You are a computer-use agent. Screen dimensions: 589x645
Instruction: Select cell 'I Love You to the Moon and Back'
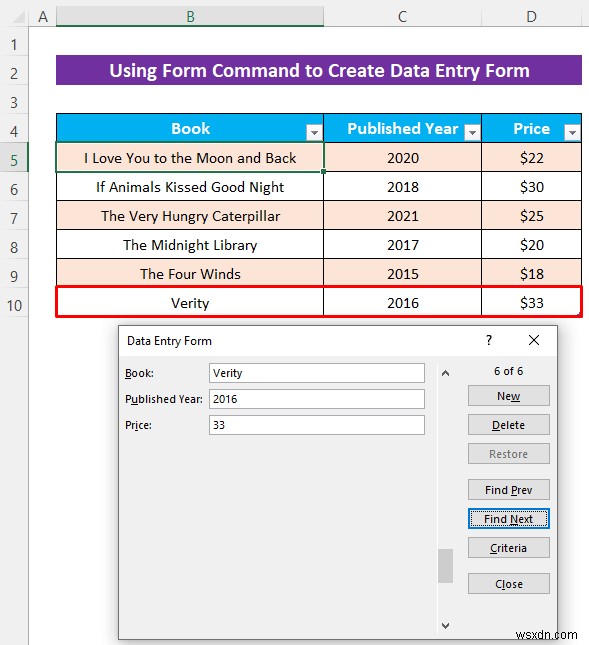click(x=190, y=158)
